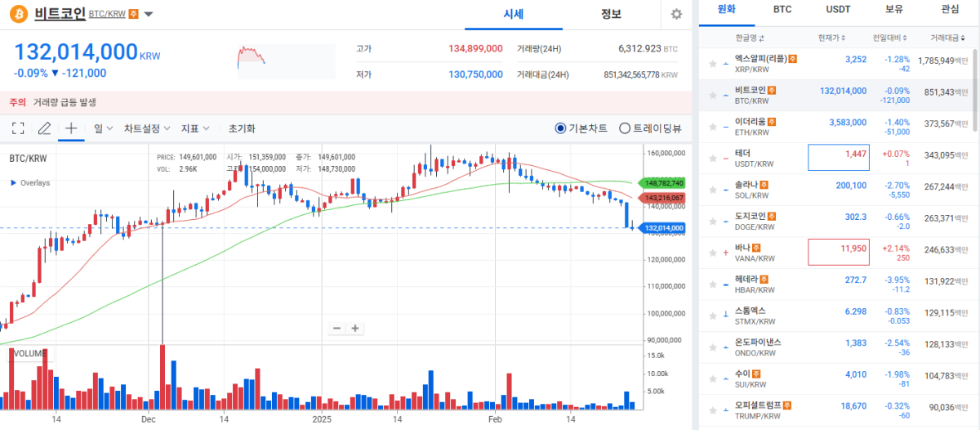Switch to the 시세 tab
Viewport: 980px width, 430px height.
click(513, 14)
